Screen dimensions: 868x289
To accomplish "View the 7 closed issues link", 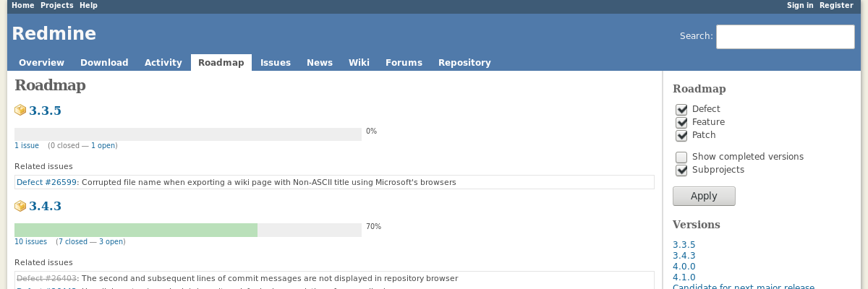I will click(x=72, y=241).
